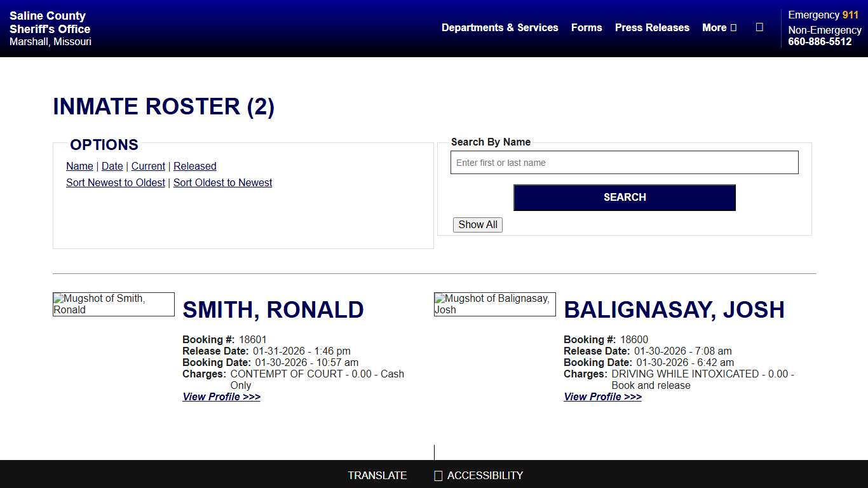Click the accessibility icon in the footer

(438, 475)
